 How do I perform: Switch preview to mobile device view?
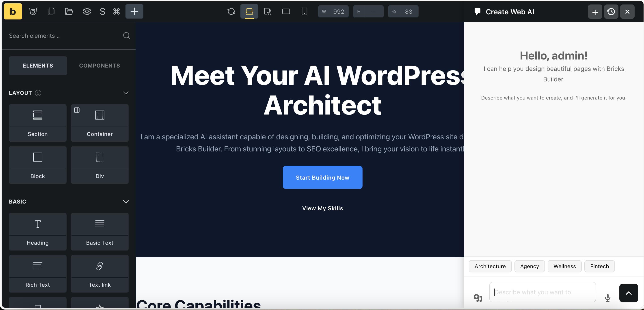(x=305, y=11)
